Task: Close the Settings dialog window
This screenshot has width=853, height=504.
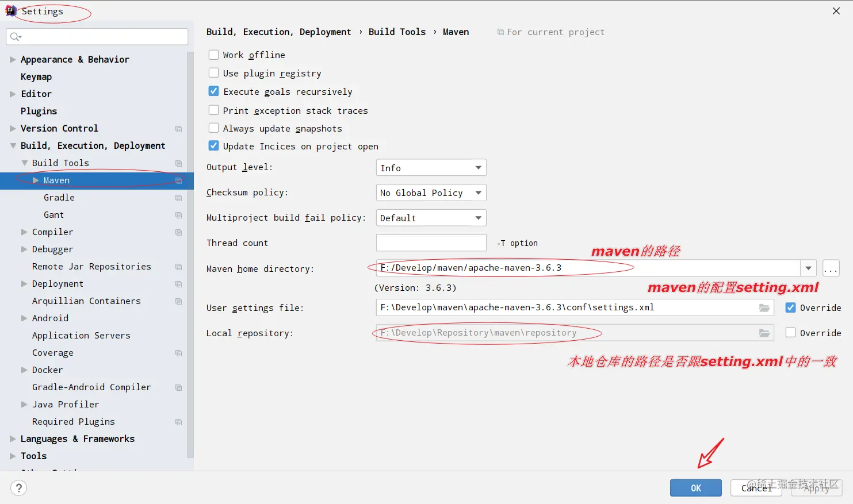Action: coord(836,11)
